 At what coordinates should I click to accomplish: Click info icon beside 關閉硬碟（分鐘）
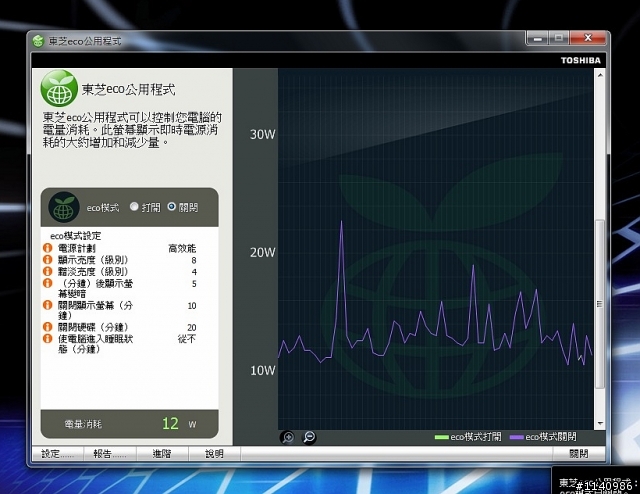(x=48, y=327)
